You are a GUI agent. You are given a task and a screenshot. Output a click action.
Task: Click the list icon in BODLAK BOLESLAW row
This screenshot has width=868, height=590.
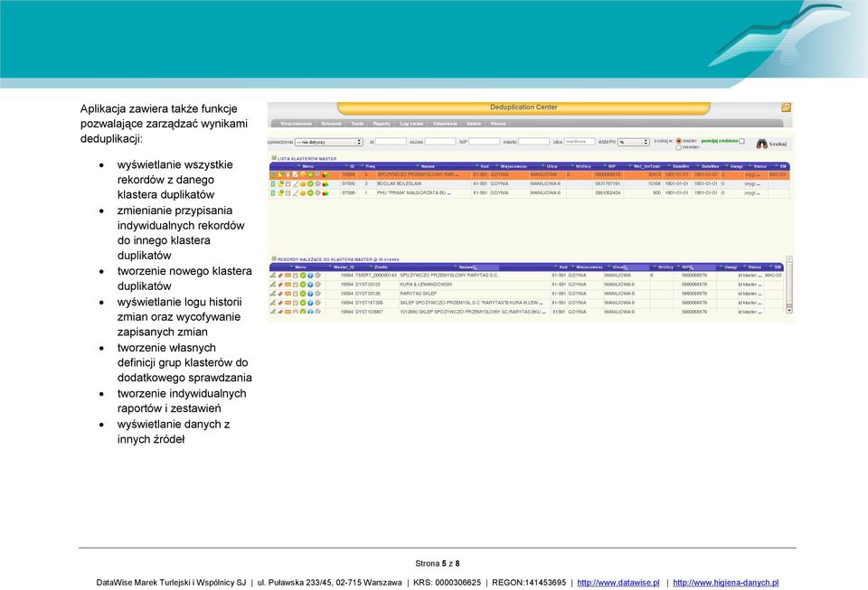click(x=273, y=184)
